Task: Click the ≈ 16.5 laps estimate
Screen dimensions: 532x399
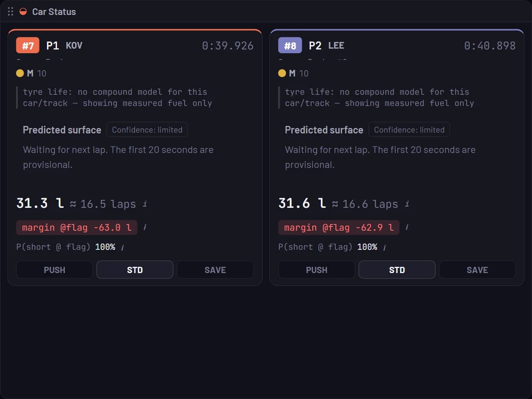Action: point(103,204)
